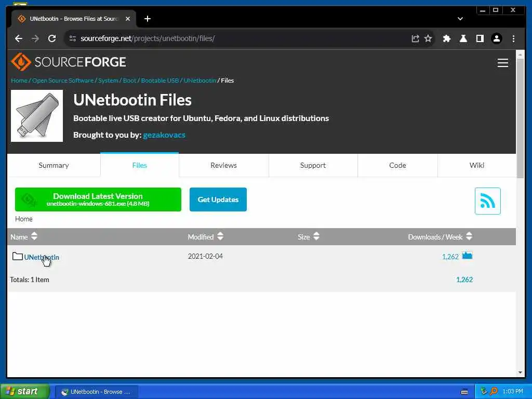The width and height of the screenshot is (532, 399).
Task: Subscribe via the RSS feed icon
Action: [487, 201]
